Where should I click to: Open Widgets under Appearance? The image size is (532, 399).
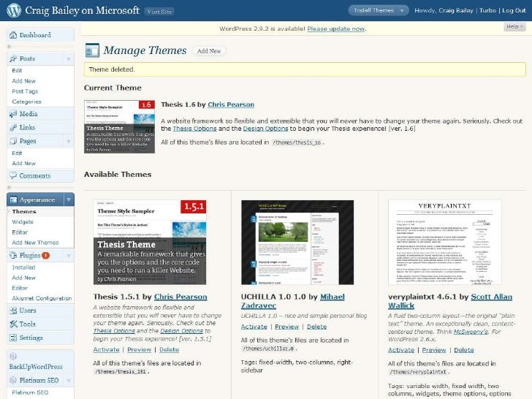point(23,221)
